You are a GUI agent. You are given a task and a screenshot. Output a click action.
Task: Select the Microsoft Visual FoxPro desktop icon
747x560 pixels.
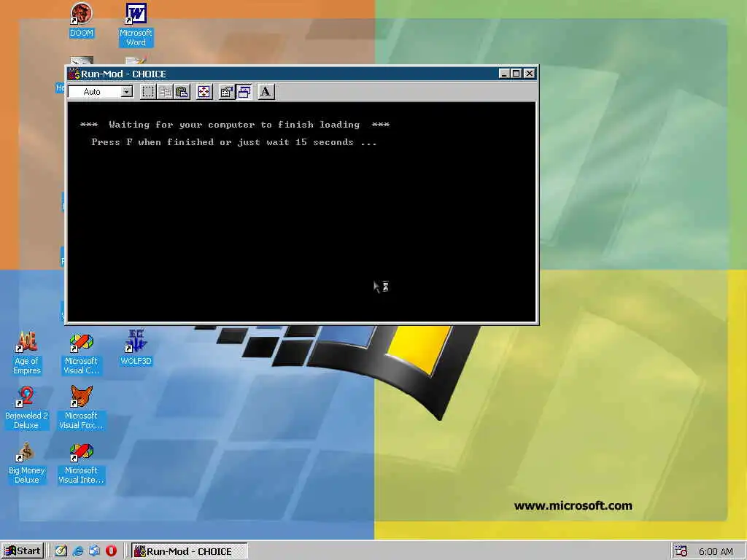point(82,408)
